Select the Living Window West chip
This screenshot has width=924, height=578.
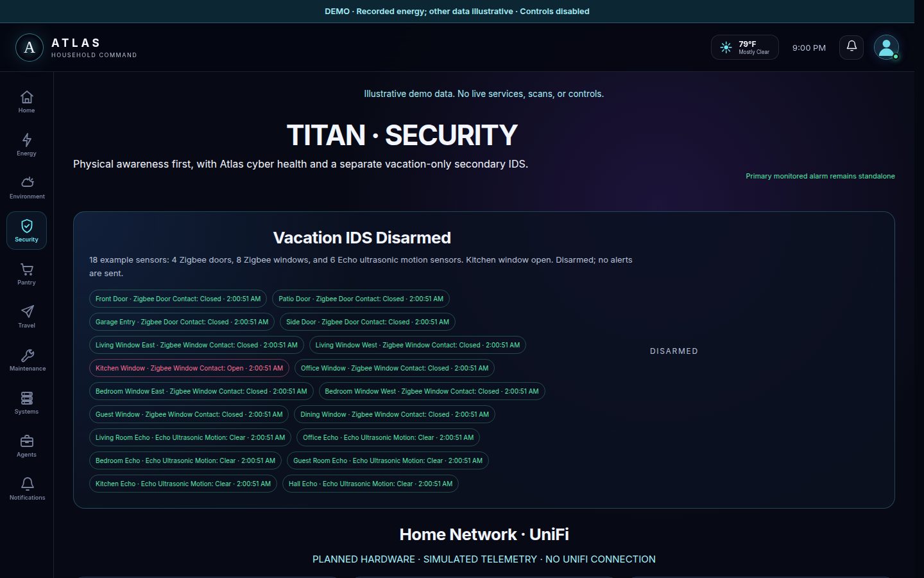pos(418,345)
